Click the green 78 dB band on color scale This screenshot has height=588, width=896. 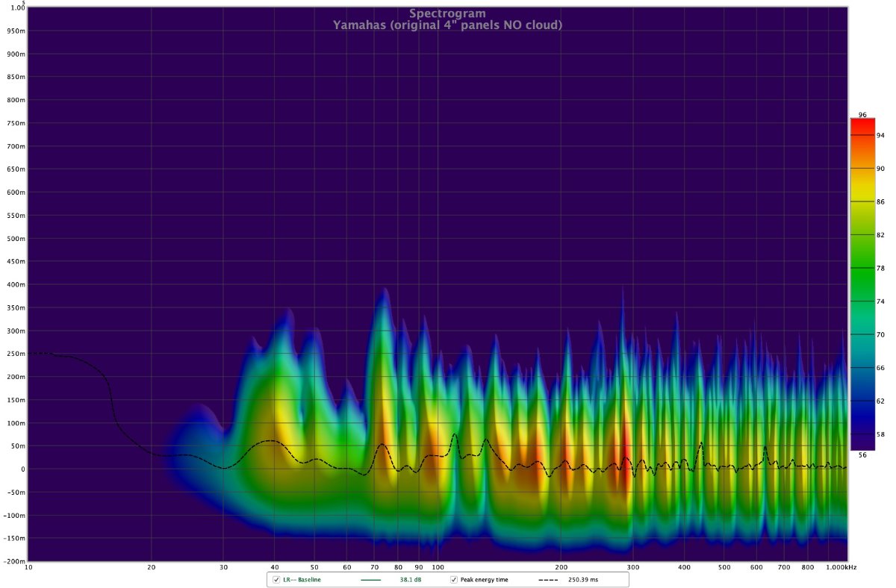tap(862, 268)
